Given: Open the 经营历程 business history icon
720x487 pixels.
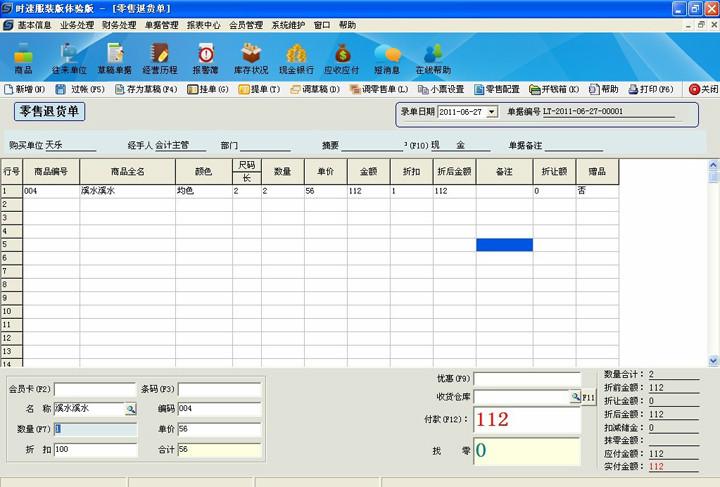Looking at the screenshot, I should (159, 58).
